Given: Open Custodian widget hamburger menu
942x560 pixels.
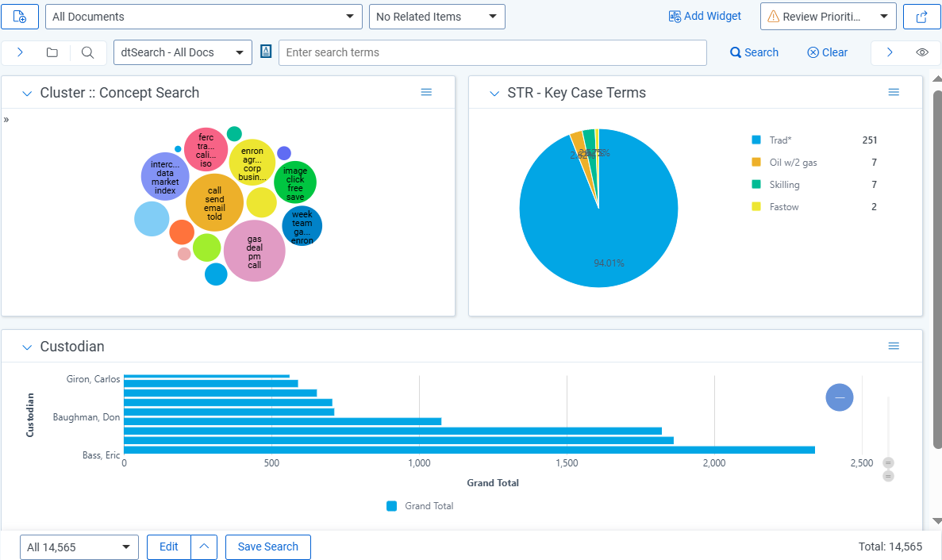Looking at the screenshot, I should point(894,346).
